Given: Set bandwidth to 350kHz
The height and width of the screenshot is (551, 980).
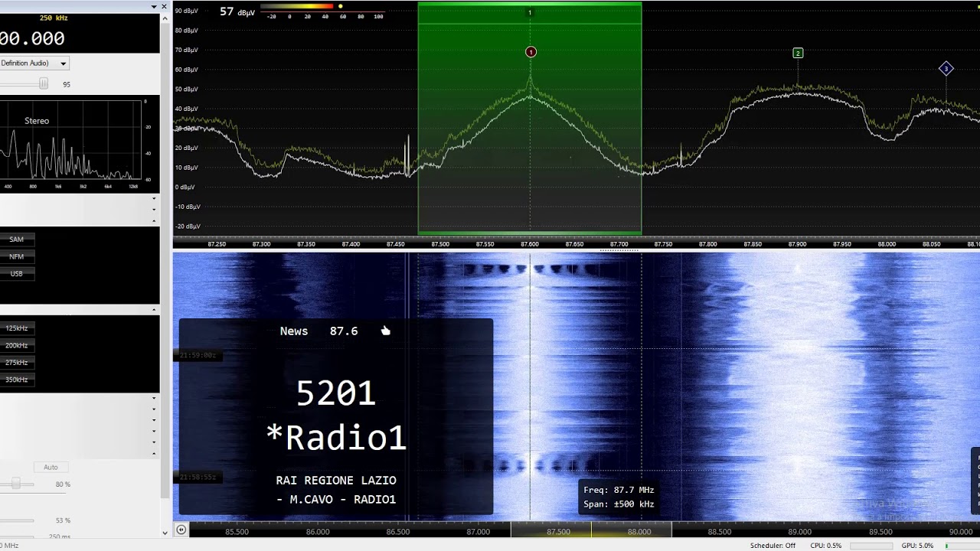Looking at the screenshot, I should coord(16,380).
